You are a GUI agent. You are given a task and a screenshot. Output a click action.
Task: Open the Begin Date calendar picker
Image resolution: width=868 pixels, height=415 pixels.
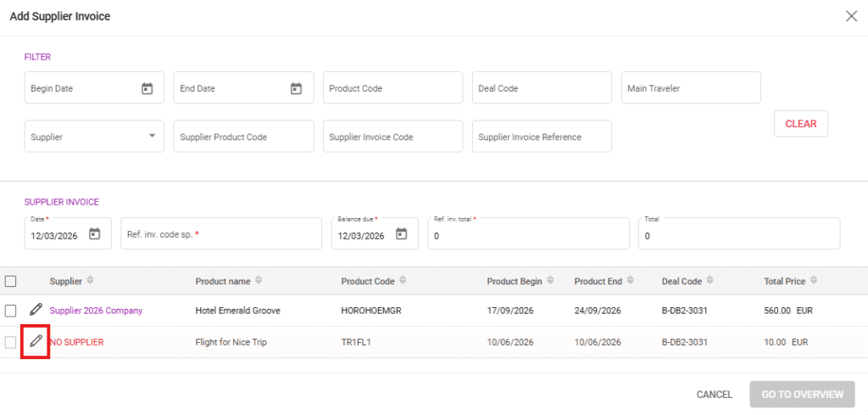[x=147, y=88]
